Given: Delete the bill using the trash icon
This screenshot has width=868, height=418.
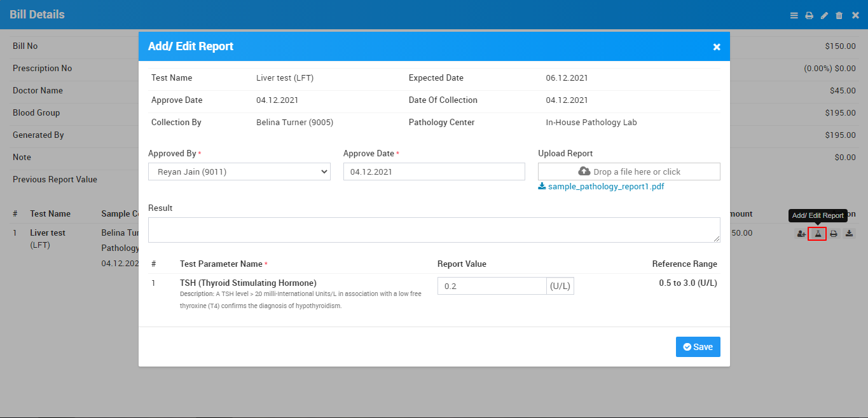Looking at the screenshot, I should point(839,15).
